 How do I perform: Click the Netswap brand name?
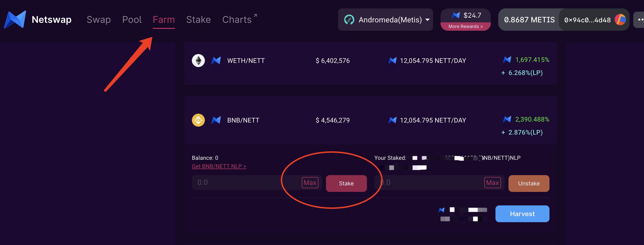(x=51, y=20)
